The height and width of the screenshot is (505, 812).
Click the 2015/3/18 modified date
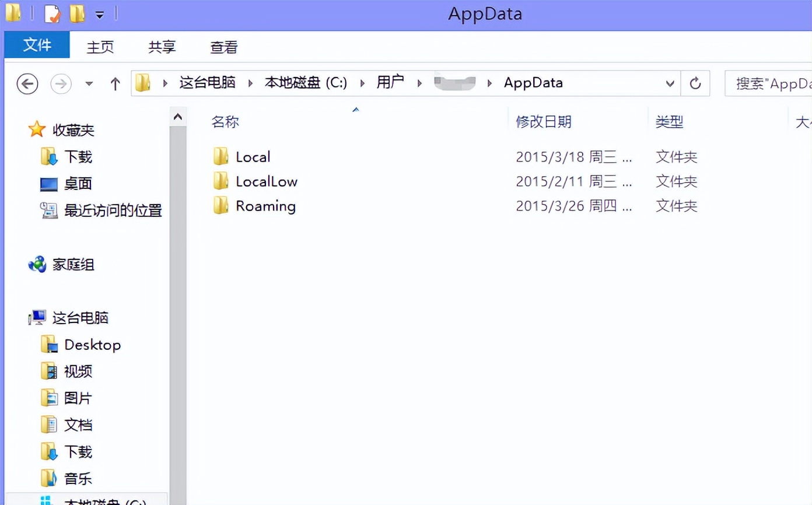click(x=574, y=157)
